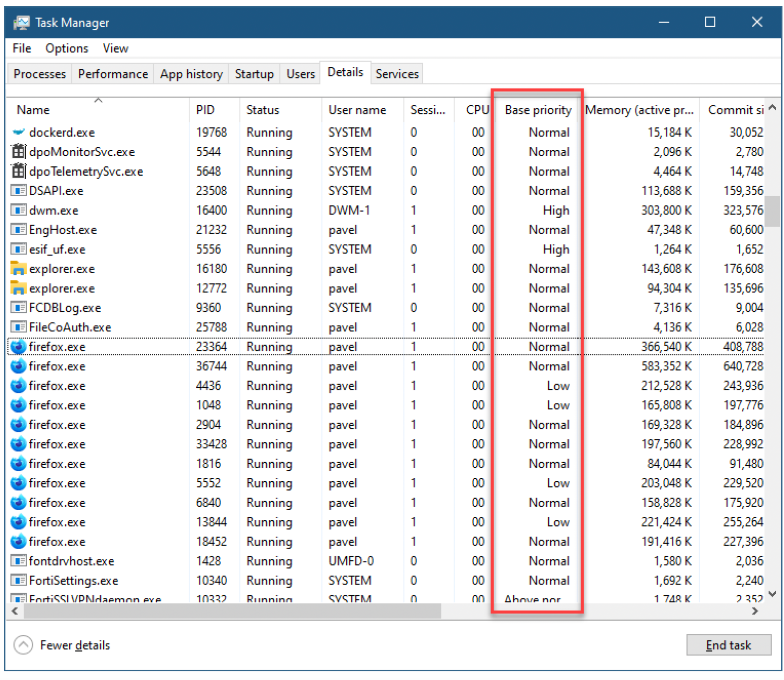Image resolution: width=784 pixels, height=680 pixels.
Task: Click High priority in esif_uf.exe row
Action: tap(556, 249)
